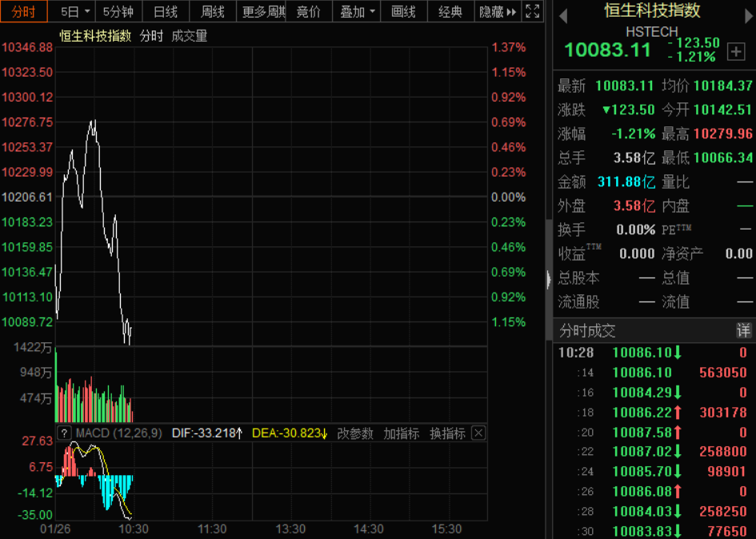Click 换指标 to change indicator

click(x=447, y=433)
